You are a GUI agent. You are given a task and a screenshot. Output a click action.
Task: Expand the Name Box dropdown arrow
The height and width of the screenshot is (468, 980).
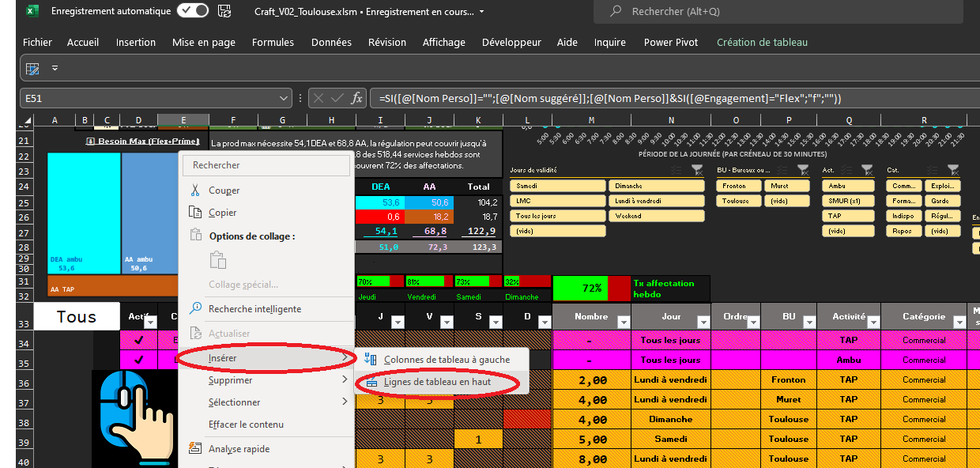point(285,98)
